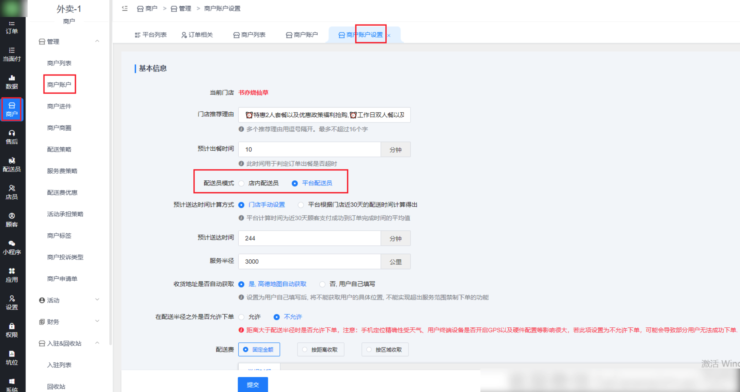This screenshot has width=740, height=392.
Task: Choose 门店手动设置 for delivery time calculation
Action: (242, 205)
